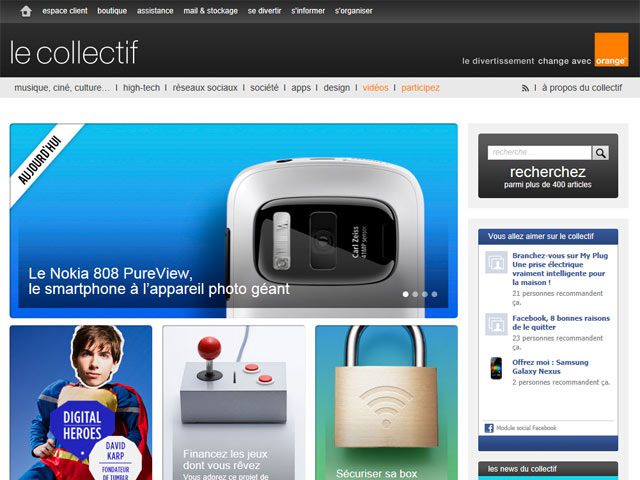
Task: Click 2 personnes recommandent ça text
Action: click(x=561, y=382)
